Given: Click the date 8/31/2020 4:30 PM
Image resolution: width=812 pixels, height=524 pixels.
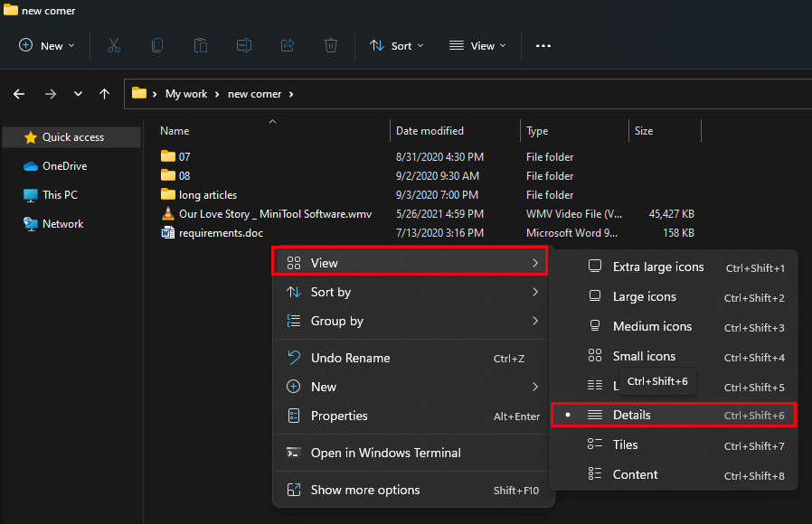Looking at the screenshot, I should [x=439, y=156].
